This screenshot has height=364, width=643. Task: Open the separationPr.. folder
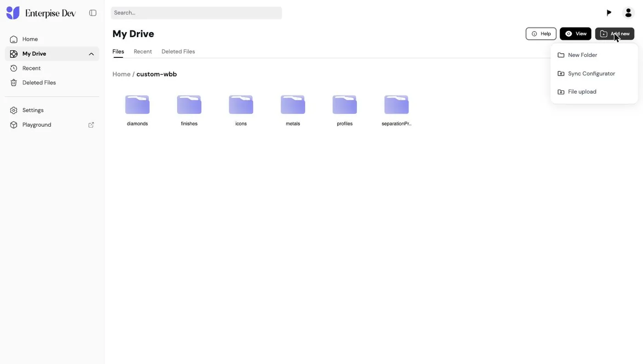(396, 105)
